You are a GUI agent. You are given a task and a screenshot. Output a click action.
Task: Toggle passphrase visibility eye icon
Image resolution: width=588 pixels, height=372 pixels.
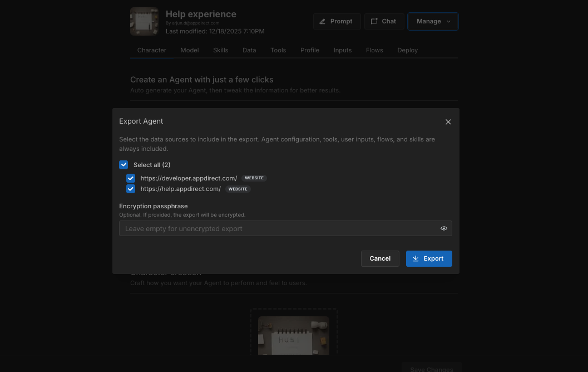pos(444,228)
